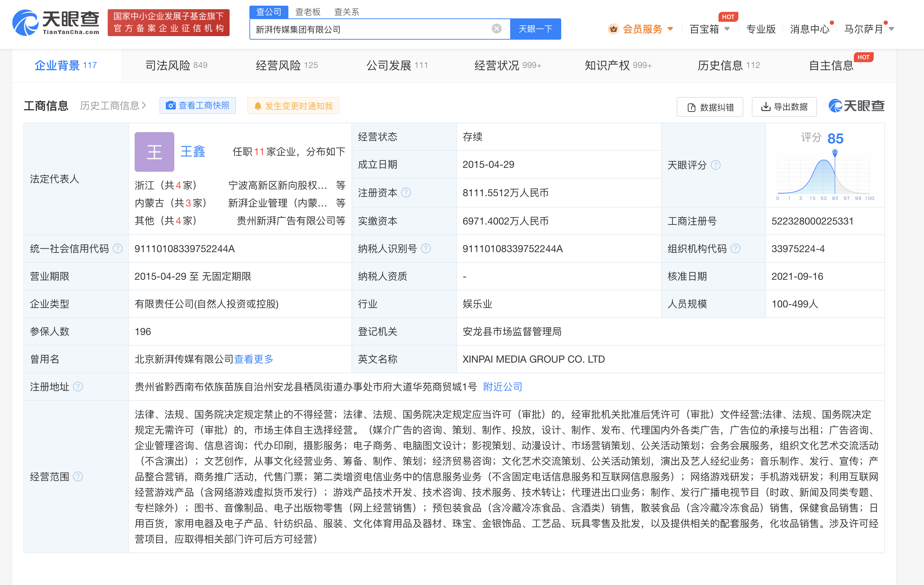Click the help icon beside 纳税人识别号
The width and height of the screenshot is (924, 585).
(426, 249)
